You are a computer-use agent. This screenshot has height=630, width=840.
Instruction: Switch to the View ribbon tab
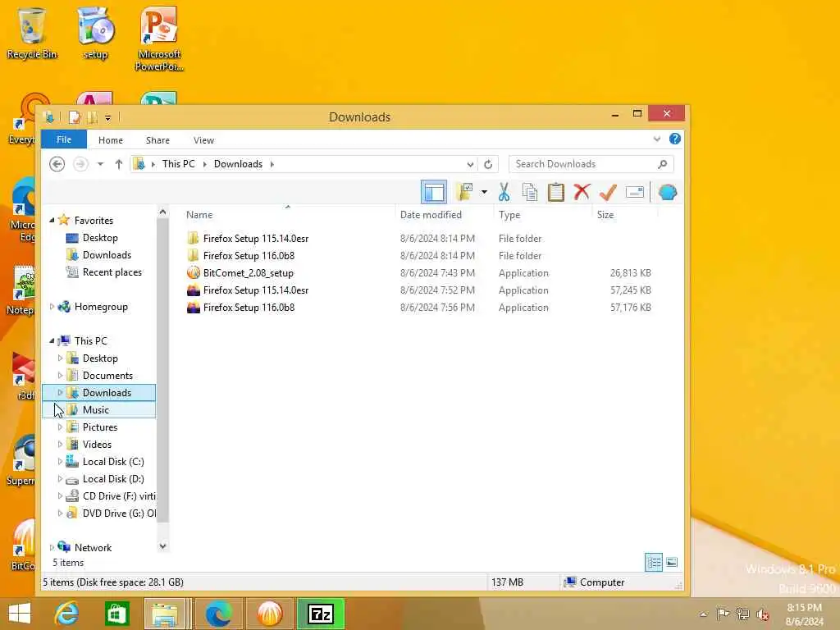tap(203, 139)
